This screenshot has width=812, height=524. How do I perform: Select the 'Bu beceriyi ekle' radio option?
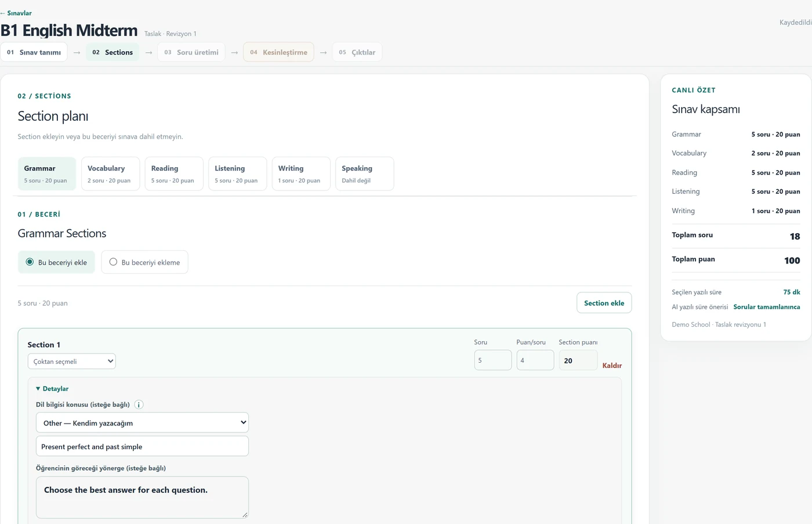coord(56,262)
